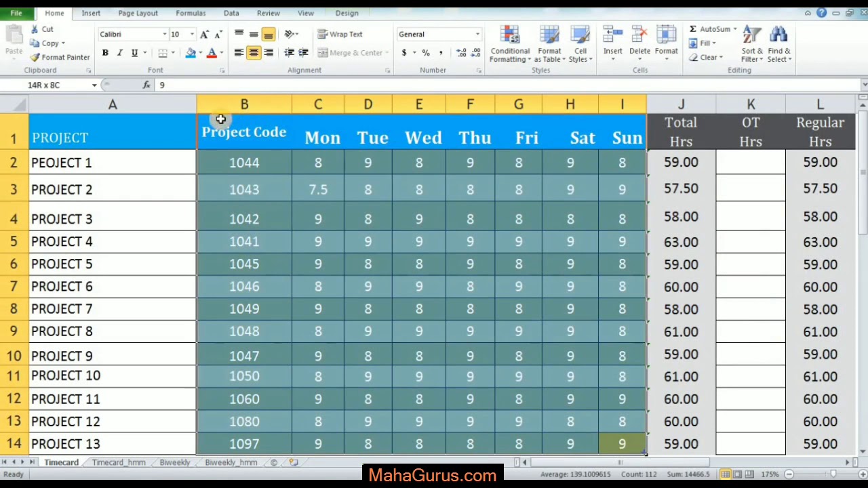This screenshot has width=868, height=488.
Task: Open Find & Select menu
Action: (x=779, y=44)
